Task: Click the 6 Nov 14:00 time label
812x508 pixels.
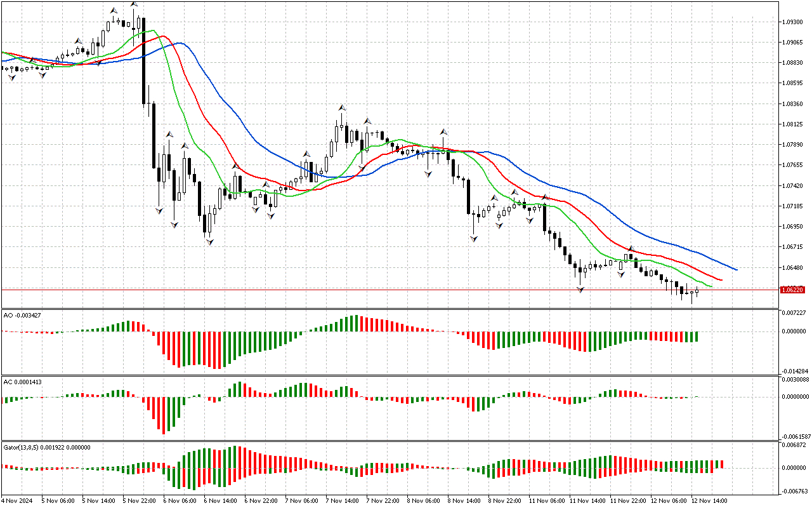Action: [221, 501]
